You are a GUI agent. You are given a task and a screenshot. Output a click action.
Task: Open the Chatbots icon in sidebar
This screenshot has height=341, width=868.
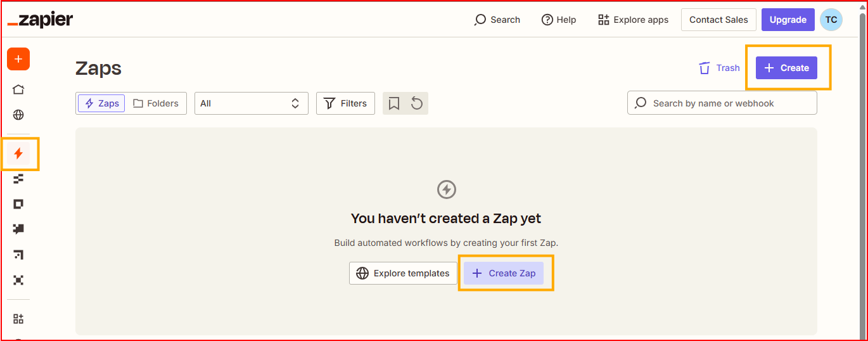click(18, 229)
